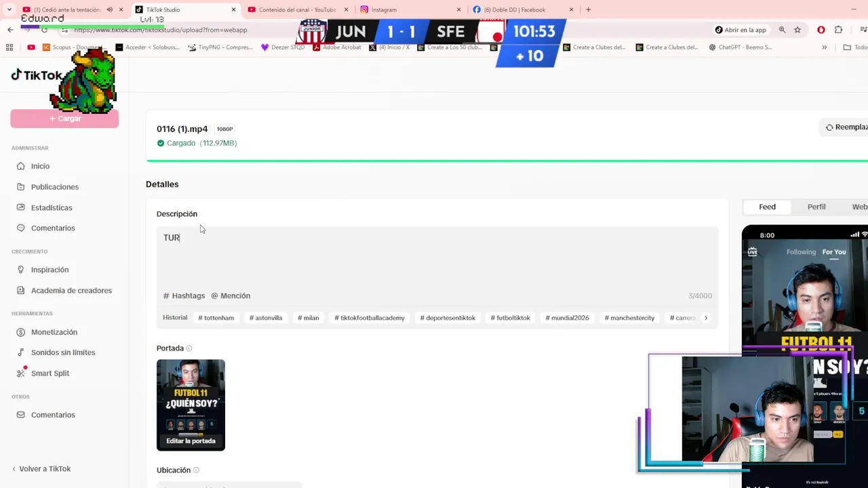Open the tab search dropdown arrow

point(9,9)
